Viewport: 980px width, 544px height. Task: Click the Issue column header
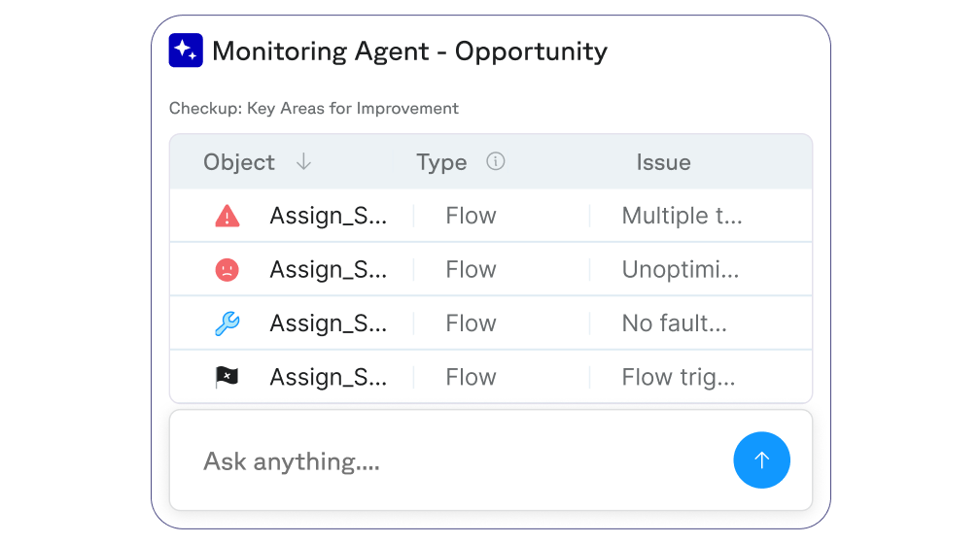663,162
